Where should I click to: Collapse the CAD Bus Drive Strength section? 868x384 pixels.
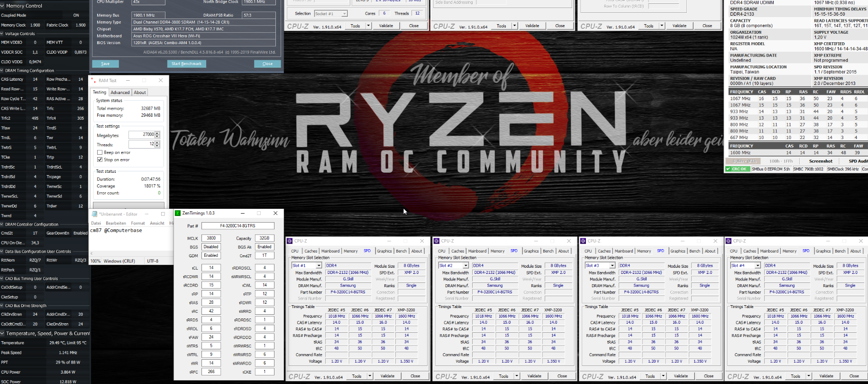pos(2,306)
